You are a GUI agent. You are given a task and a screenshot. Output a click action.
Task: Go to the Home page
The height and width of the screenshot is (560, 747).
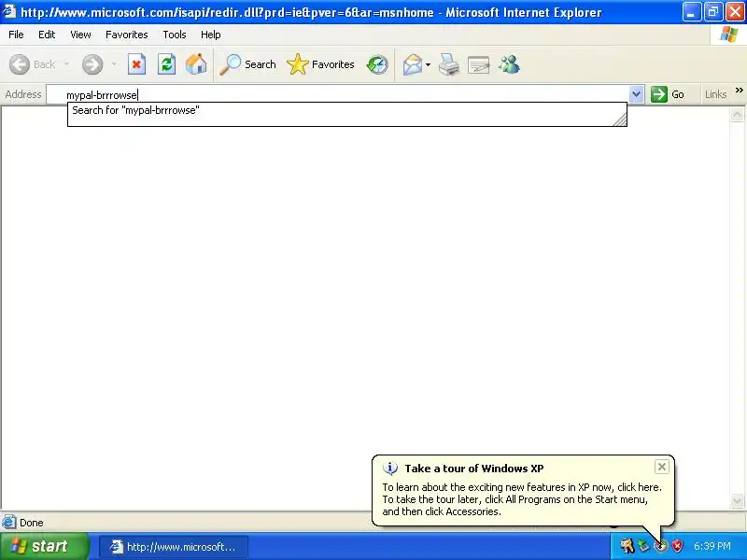coord(196,64)
